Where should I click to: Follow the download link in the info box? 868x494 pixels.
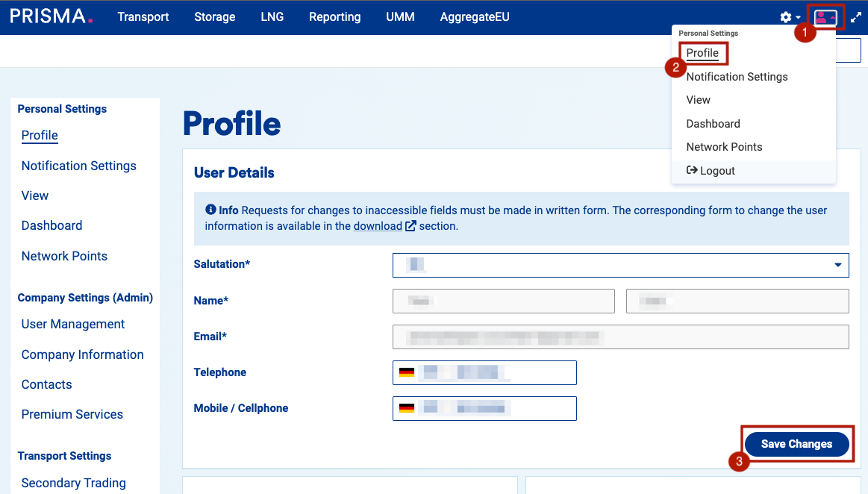pos(378,226)
